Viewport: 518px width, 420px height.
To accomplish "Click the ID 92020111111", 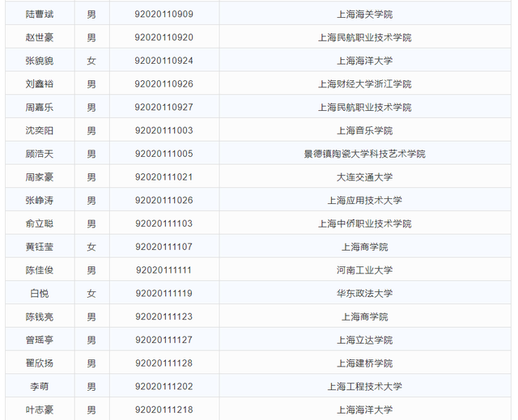I will [x=163, y=270].
